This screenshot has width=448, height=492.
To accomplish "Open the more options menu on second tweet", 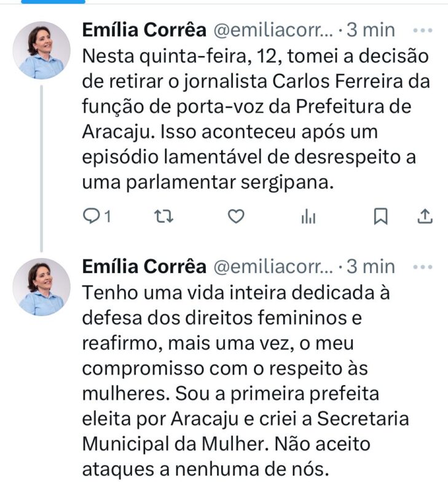I will pos(423,267).
